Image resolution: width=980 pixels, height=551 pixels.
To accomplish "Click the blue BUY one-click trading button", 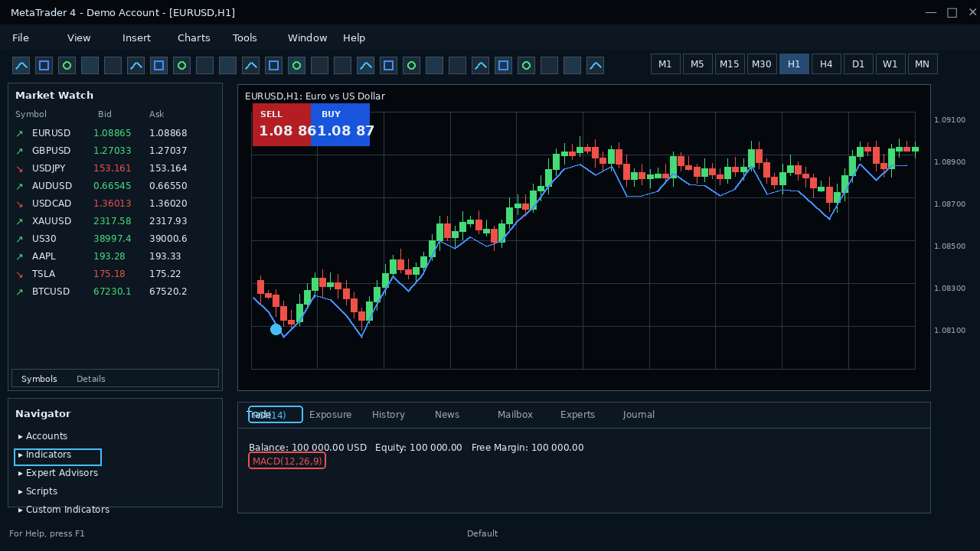I will pos(340,125).
